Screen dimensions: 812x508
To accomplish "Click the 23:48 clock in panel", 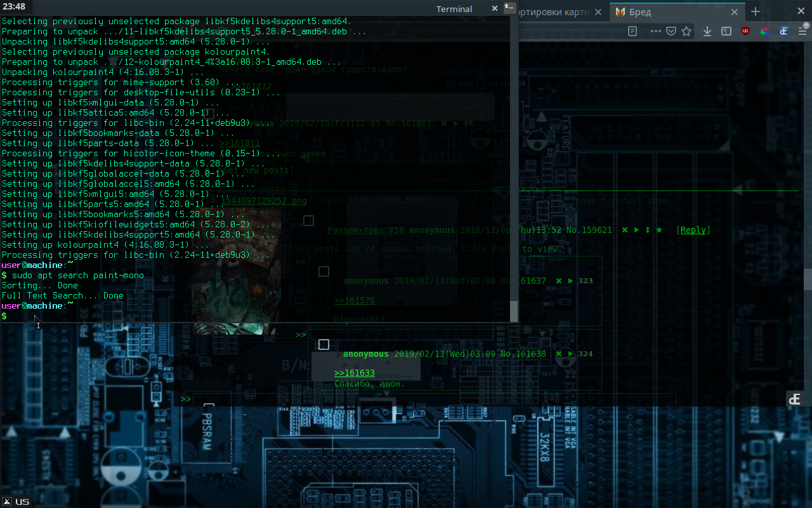I will (13, 7).
